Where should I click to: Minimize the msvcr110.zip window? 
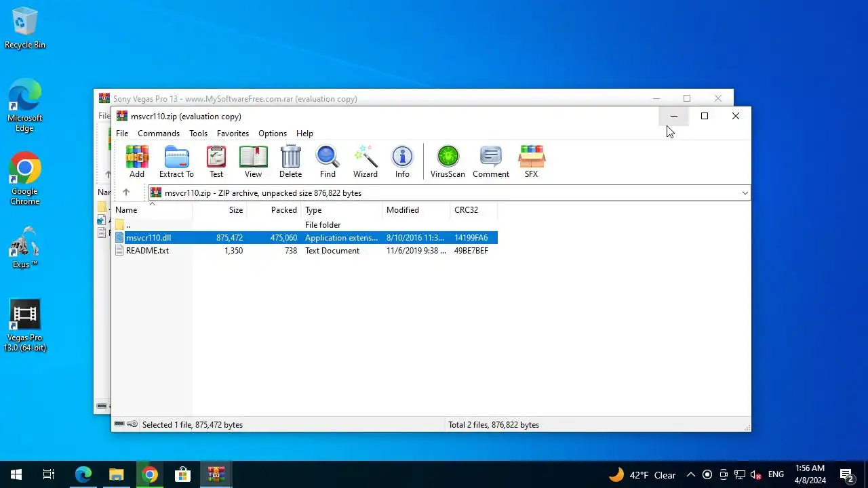[673, 116]
